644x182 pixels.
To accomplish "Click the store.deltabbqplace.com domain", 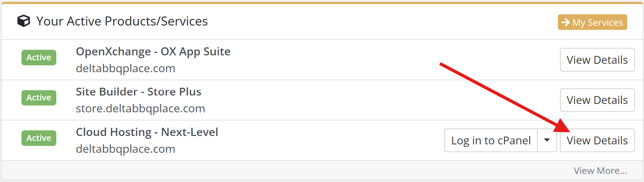I will 140,109.
